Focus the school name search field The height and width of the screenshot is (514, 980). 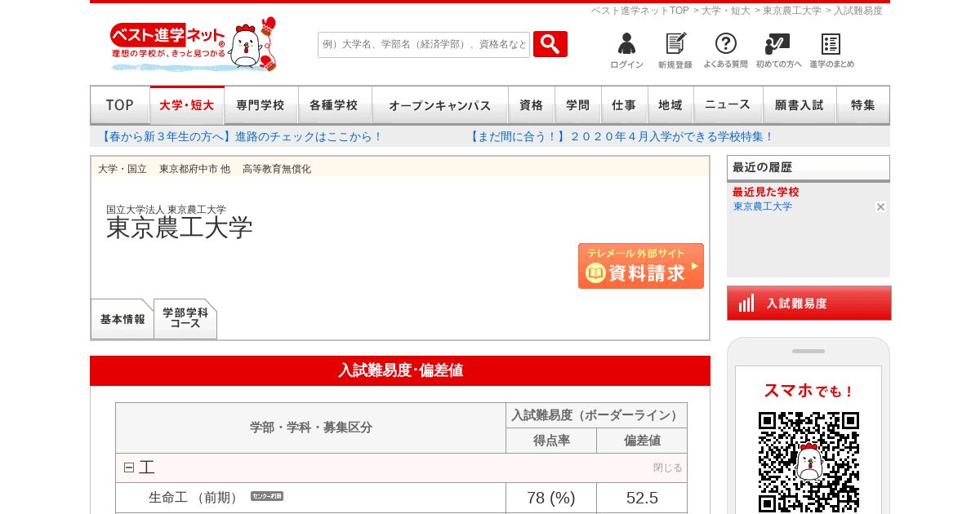tap(424, 44)
